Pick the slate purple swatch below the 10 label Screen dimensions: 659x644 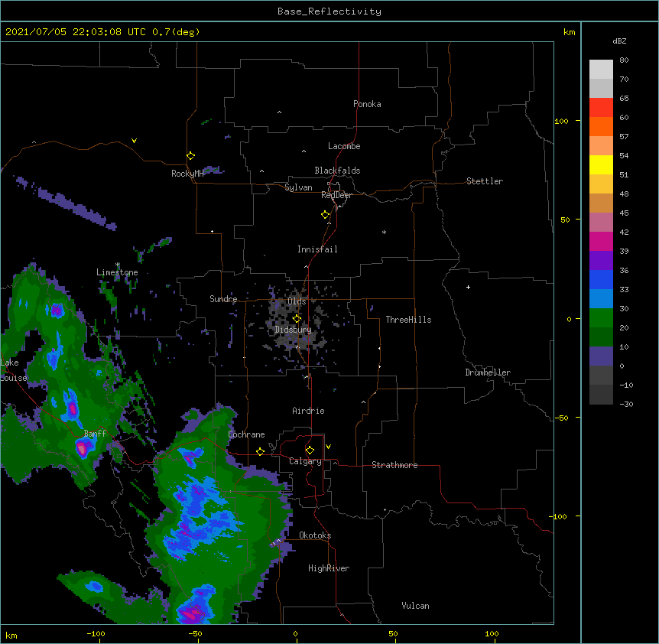tap(601, 356)
